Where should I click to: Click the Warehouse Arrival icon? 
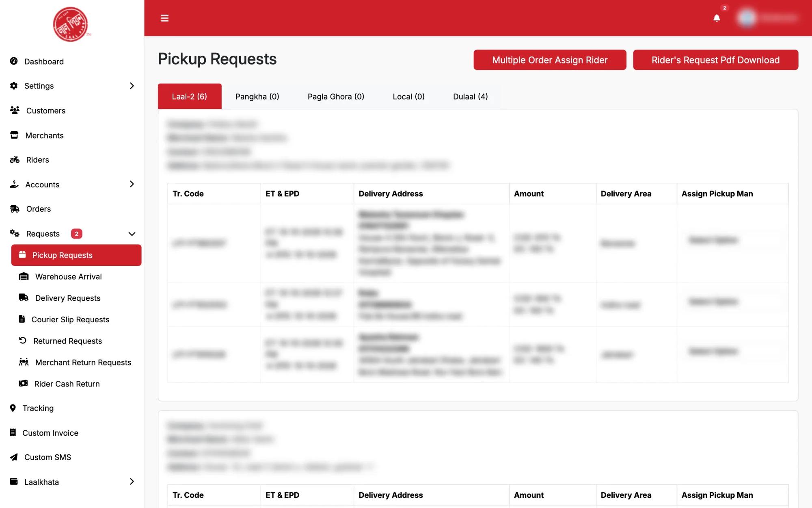[x=24, y=276]
